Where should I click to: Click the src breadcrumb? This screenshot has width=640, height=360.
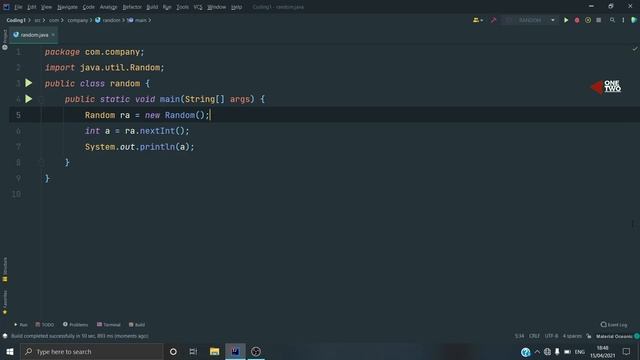coord(37,20)
